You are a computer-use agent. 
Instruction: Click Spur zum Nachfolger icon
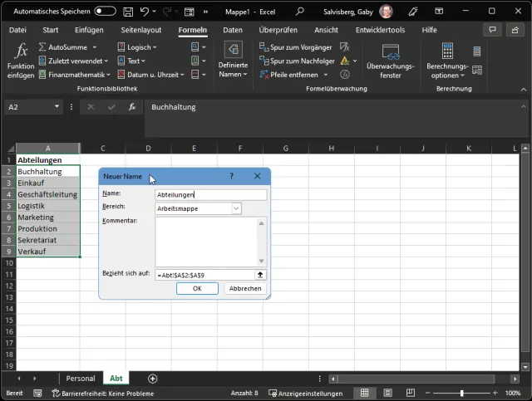(x=264, y=61)
